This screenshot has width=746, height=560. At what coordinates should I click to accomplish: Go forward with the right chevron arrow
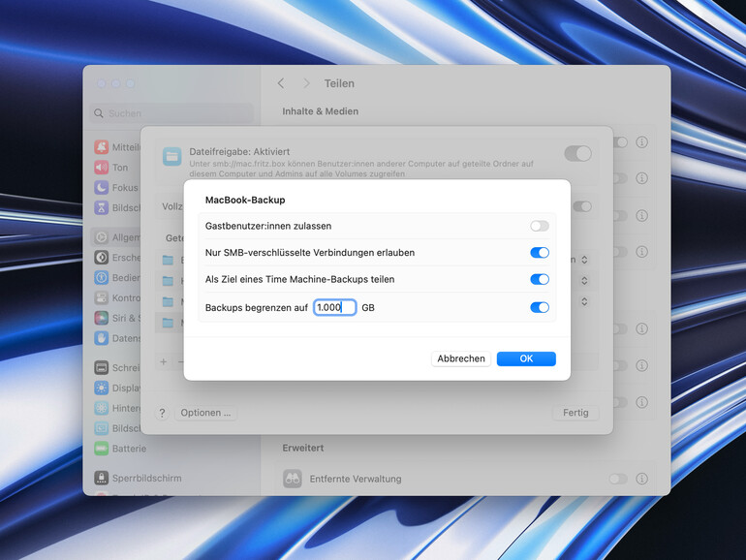pos(306,83)
